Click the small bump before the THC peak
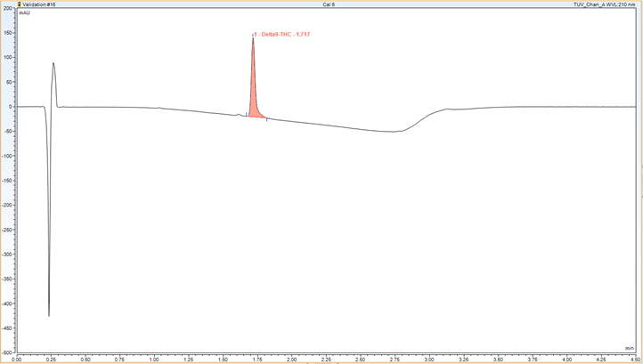The width and height of the screenshot is (643, 364). click(x=238, y=114)
